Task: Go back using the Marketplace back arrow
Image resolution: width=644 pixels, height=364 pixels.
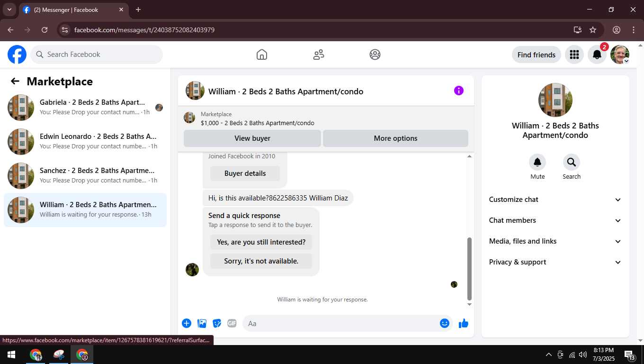Action: 15,81
